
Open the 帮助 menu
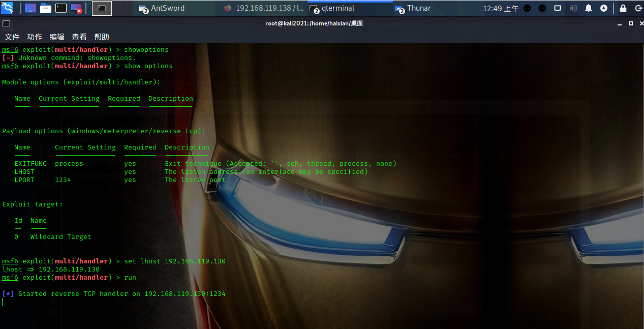tap(102, 37)
